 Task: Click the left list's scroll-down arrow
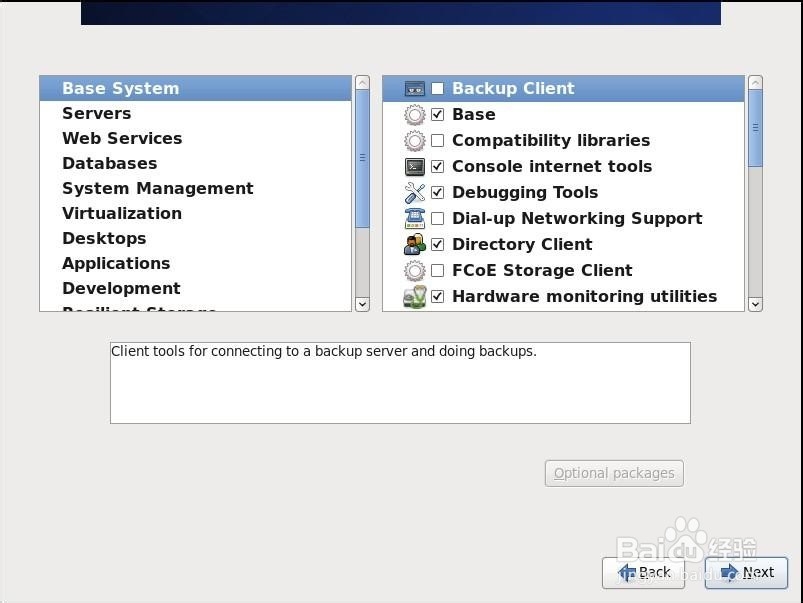pos(362,304)
